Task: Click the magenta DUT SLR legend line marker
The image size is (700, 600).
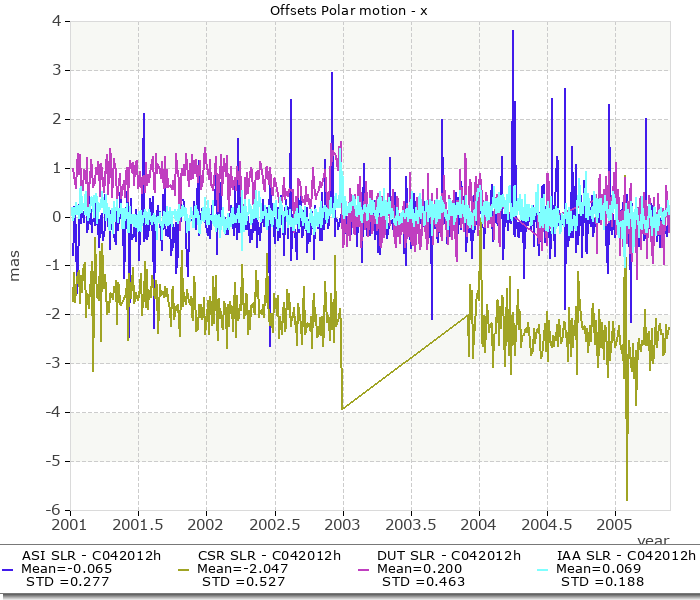Action: coord(363,569)
